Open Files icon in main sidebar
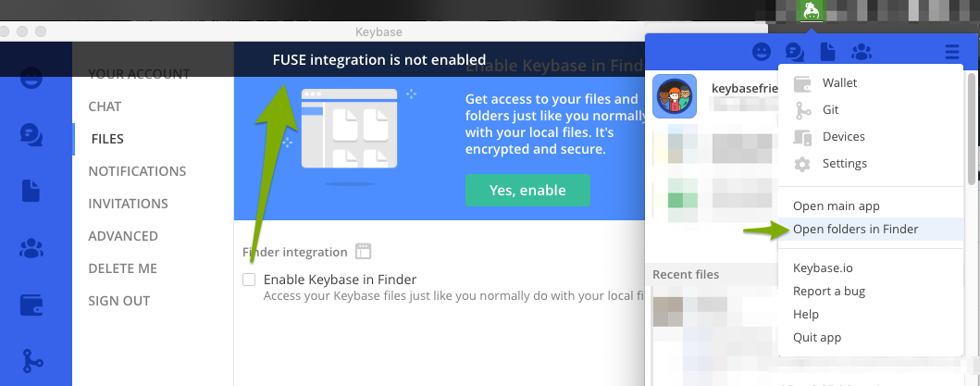The height and width of the screenshot is (386, 980). [x=31, y=191]
